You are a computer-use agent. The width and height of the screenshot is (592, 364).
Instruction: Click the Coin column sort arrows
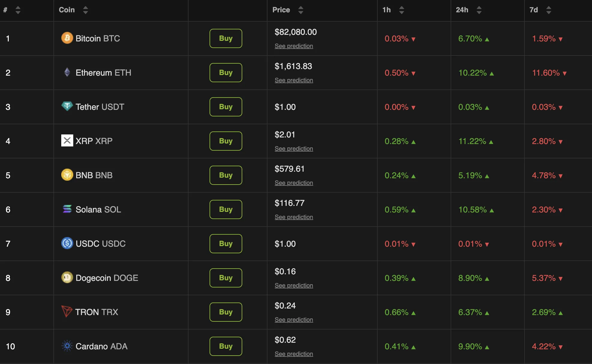pyautogui.click(x=86, y=10)
